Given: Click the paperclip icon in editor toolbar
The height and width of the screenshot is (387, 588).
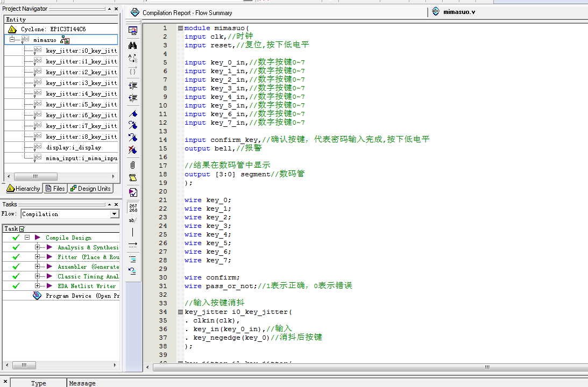Looking at the screenshot, I should 133,165.
